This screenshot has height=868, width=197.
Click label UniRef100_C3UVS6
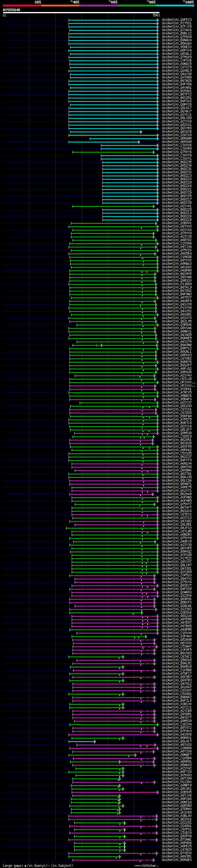coord(177,145)
